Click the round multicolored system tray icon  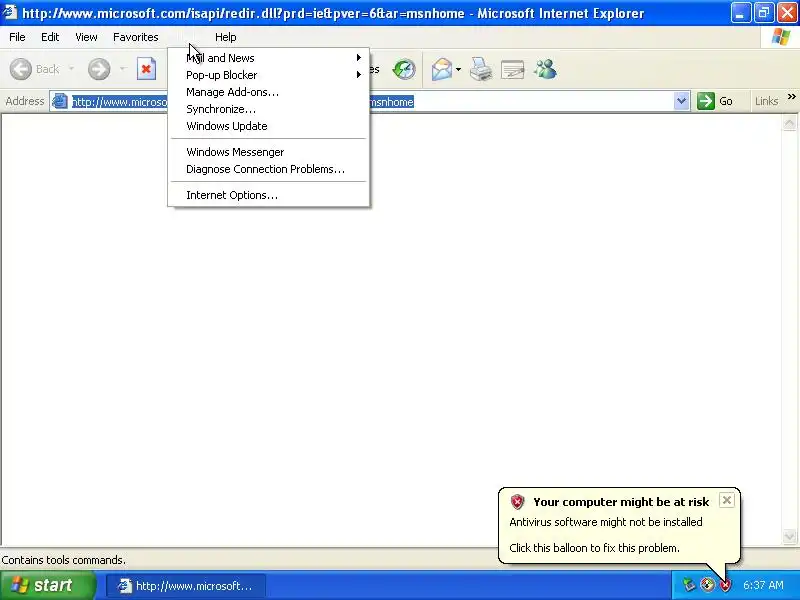707,585
